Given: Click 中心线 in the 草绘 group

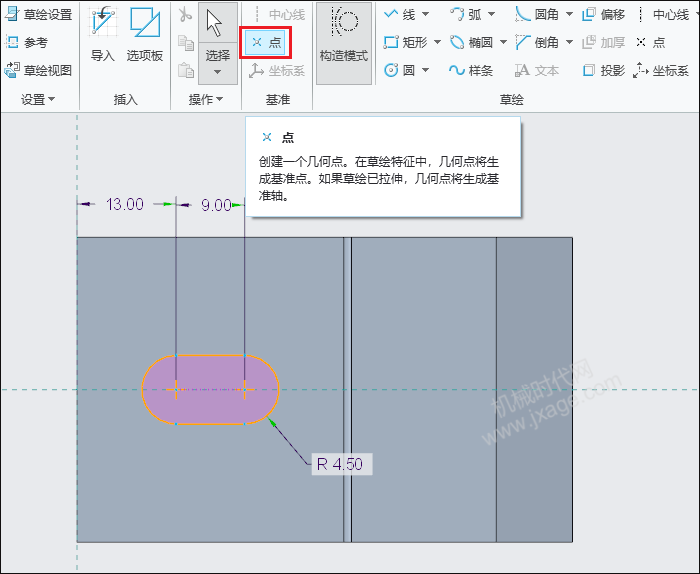Looking at the screenshot, I should pos(663,14).
